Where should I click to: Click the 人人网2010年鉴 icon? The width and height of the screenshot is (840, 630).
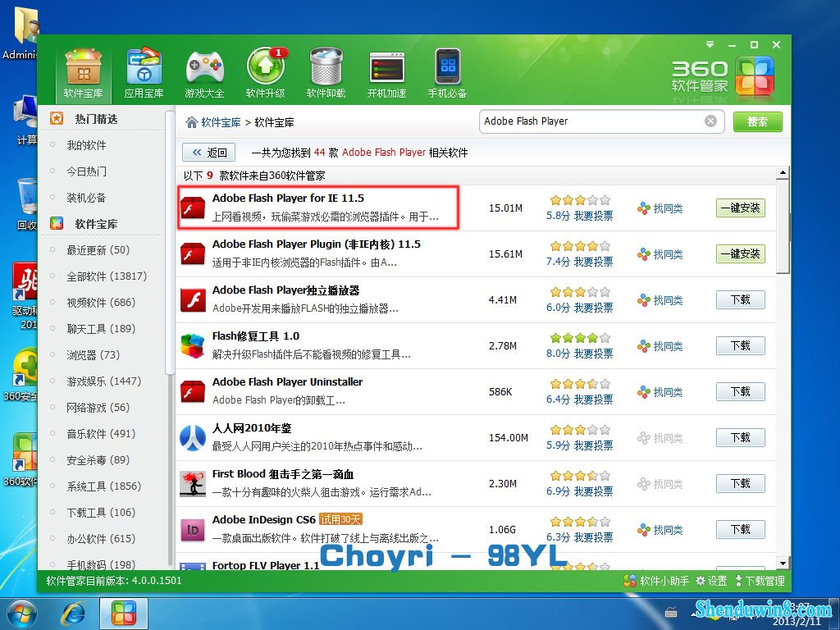pos(192,438)
